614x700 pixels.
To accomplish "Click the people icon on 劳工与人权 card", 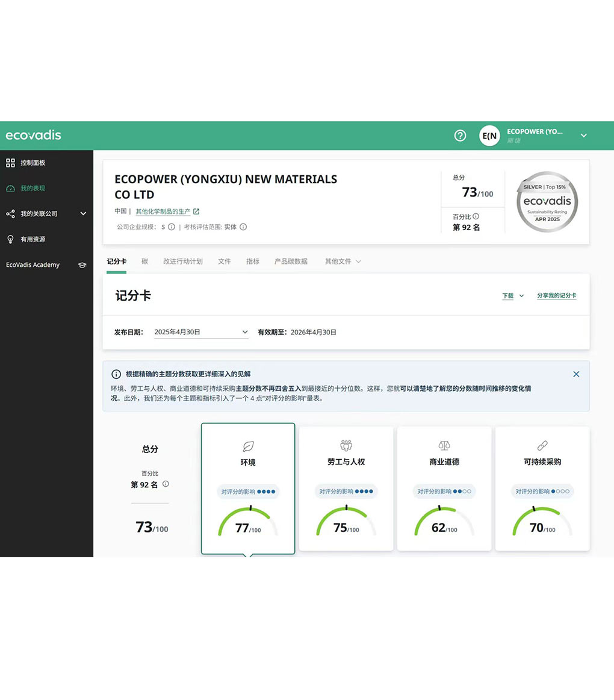I will pyautogui.click(x=346, y=445).
